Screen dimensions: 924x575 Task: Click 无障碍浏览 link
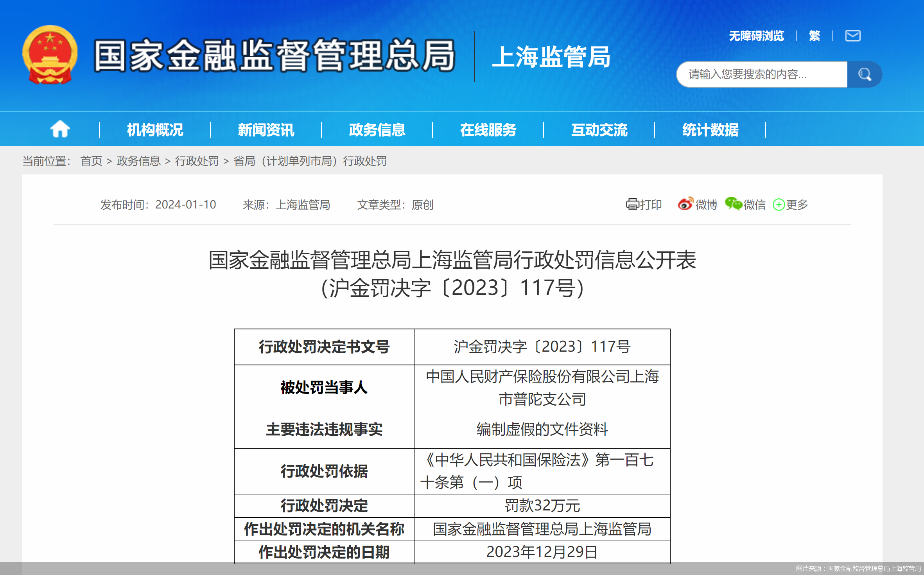pyautogui.click(x=756, y=36)
